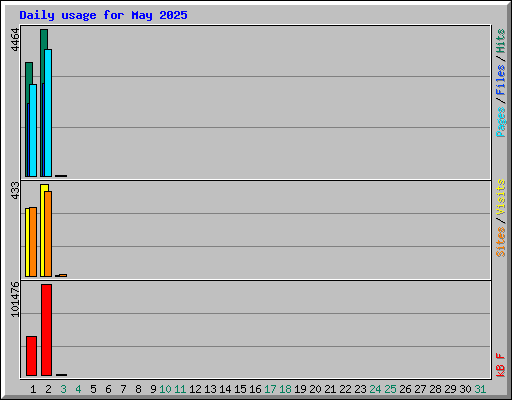Click day 8 on the x-axis
The width and height of the screenshot is (512, 400).
coord(138,389)
